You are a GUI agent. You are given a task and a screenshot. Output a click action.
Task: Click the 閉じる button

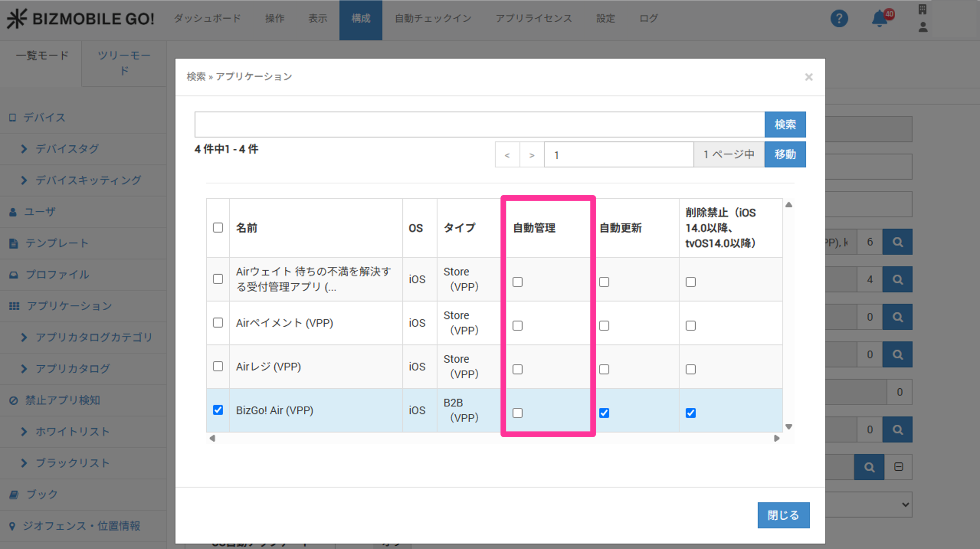(783, 515)
